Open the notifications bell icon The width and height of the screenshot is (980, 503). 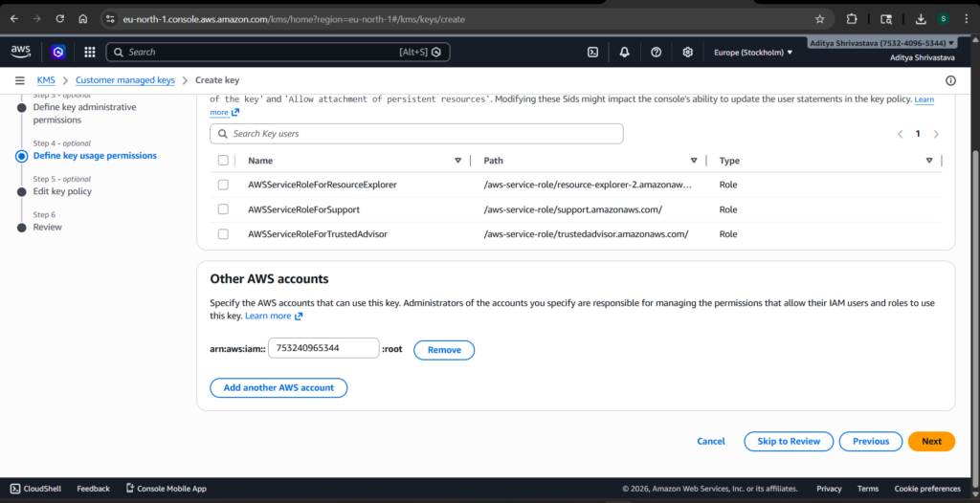tap(624, 53)
